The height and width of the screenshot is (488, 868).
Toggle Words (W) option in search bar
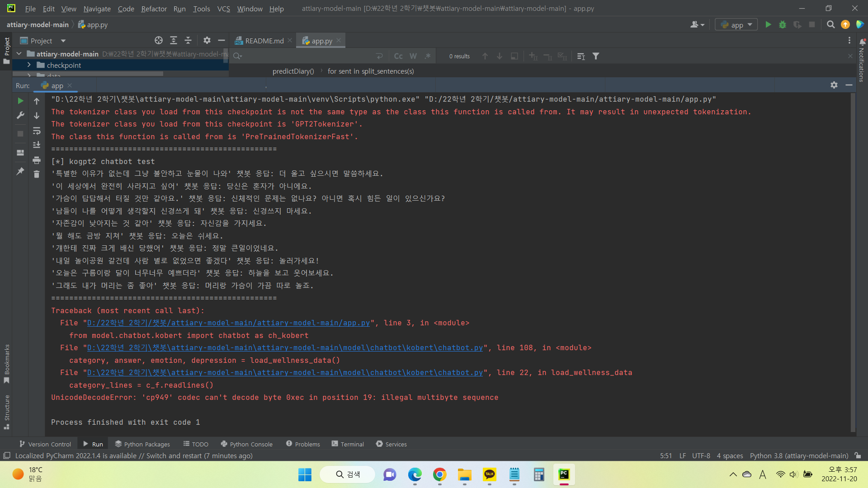click(413, 56)
